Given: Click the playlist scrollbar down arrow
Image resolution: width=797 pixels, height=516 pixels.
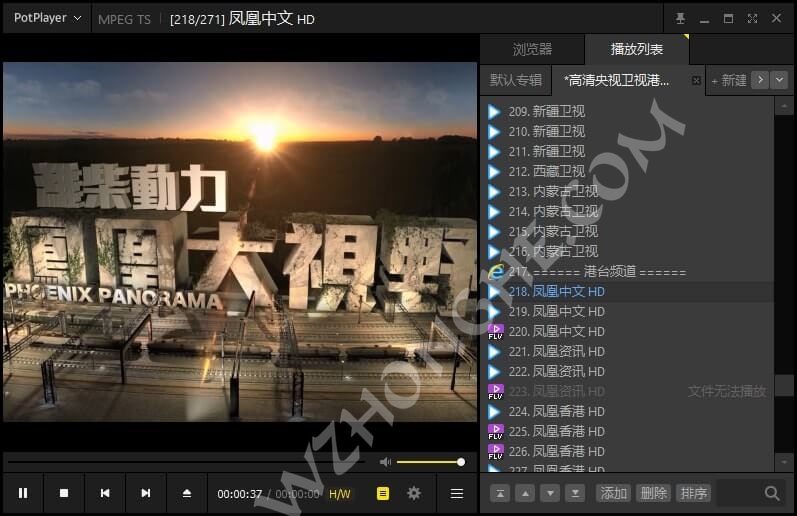Looking at the screenshot, I should (784, 462).
